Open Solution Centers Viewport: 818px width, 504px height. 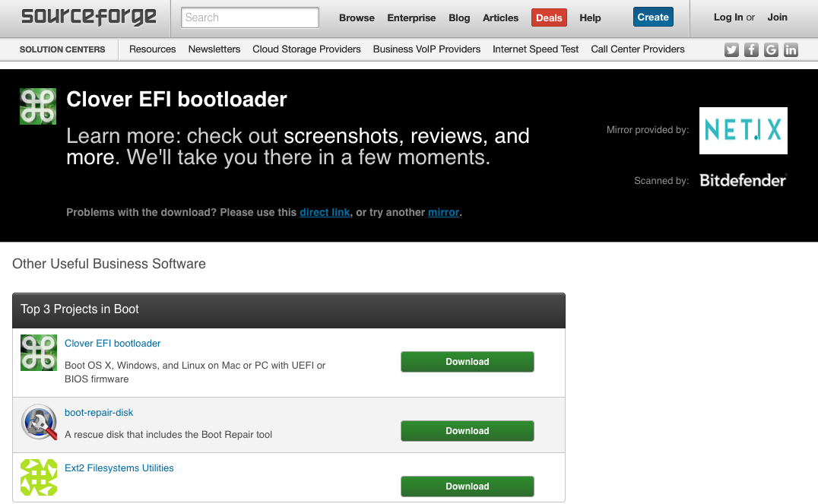[62, 49]
